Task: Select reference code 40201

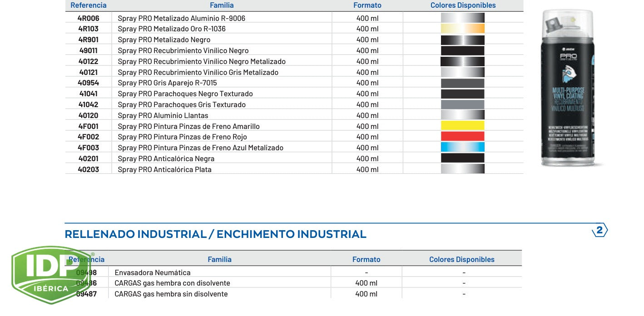Action: tap(89, 158)
